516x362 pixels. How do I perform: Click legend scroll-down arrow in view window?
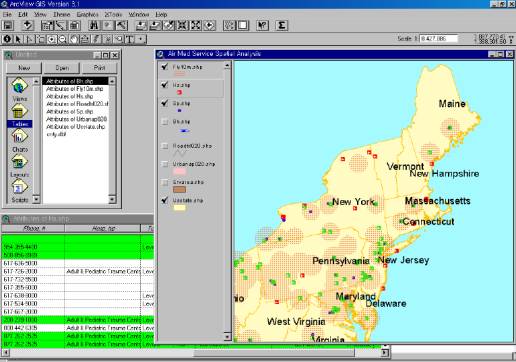point(227,336)
